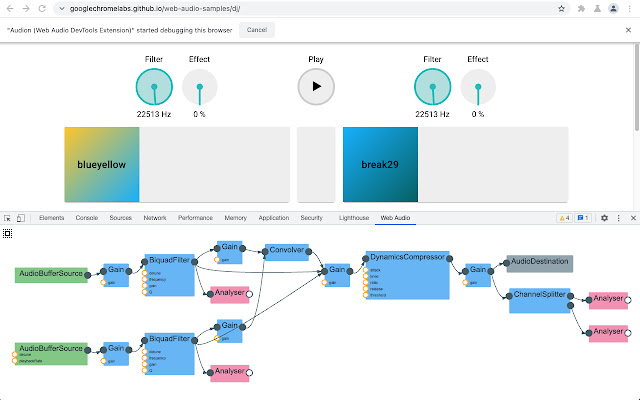Open the Performance tab

tap(195, 218)
